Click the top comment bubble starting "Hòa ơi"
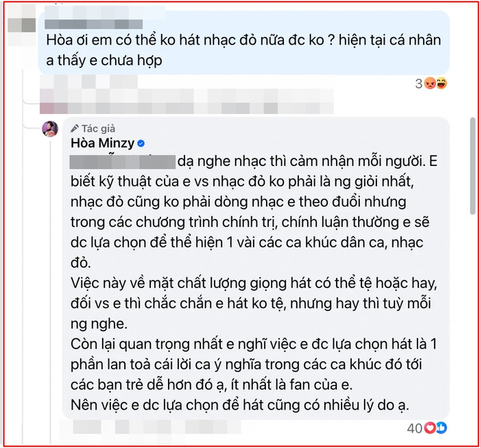480x448 pixels. point(243,43)
